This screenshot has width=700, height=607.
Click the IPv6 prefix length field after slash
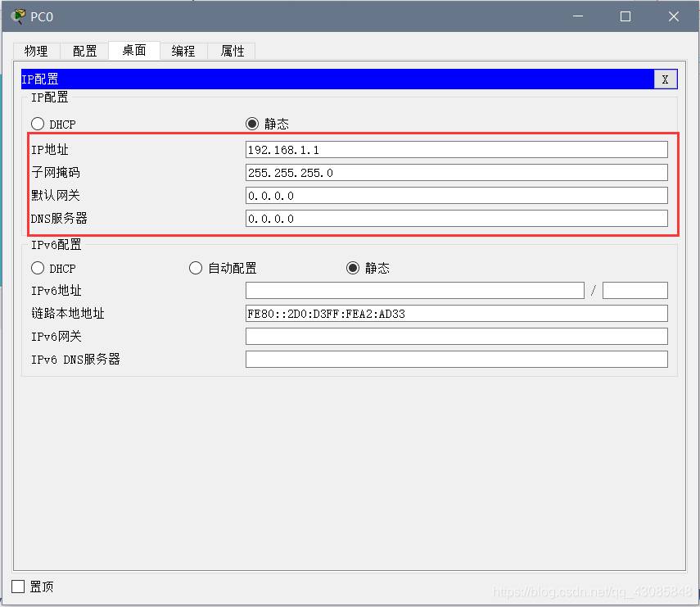click(635, 290)
